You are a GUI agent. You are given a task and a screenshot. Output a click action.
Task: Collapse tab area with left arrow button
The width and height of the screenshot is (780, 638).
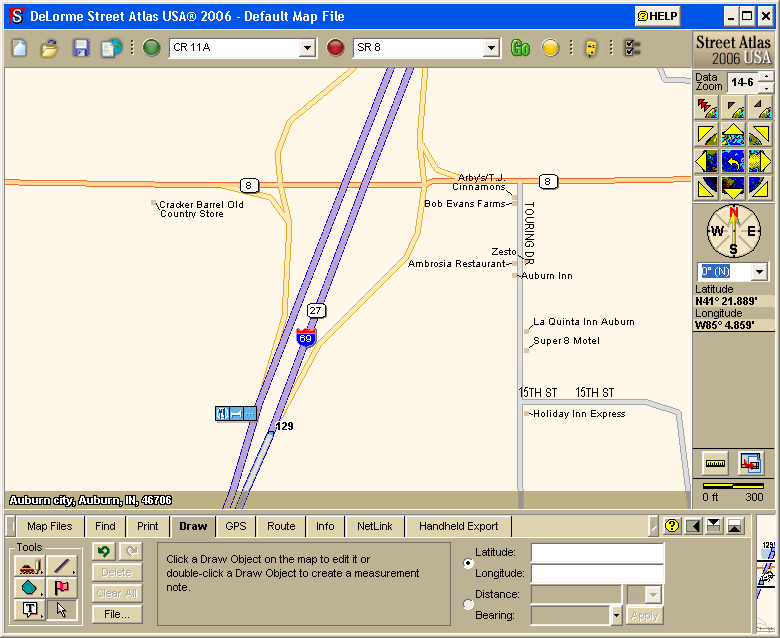click(693, 526)
